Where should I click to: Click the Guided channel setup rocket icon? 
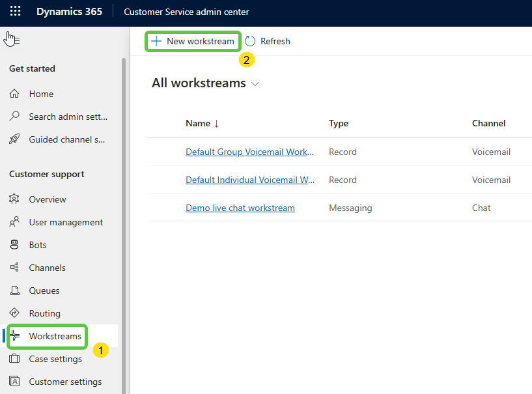tap(15, 139)
